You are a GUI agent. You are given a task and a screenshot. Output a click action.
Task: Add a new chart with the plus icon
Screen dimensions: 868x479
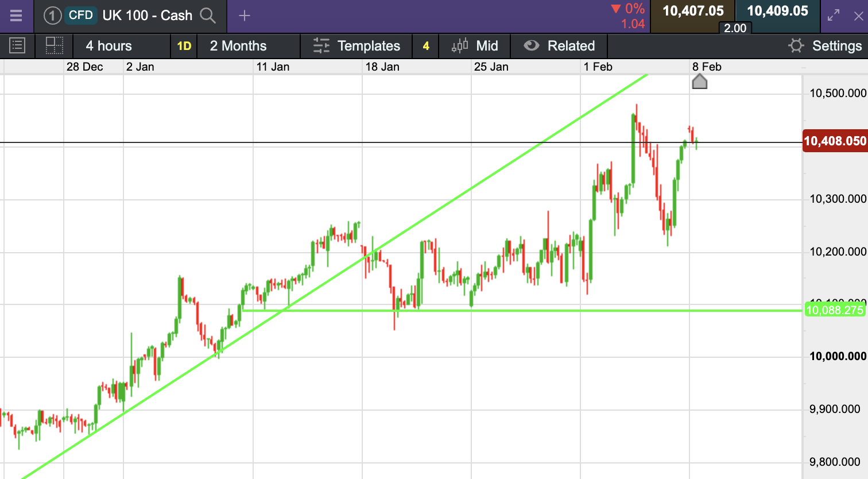click(245, 16)
